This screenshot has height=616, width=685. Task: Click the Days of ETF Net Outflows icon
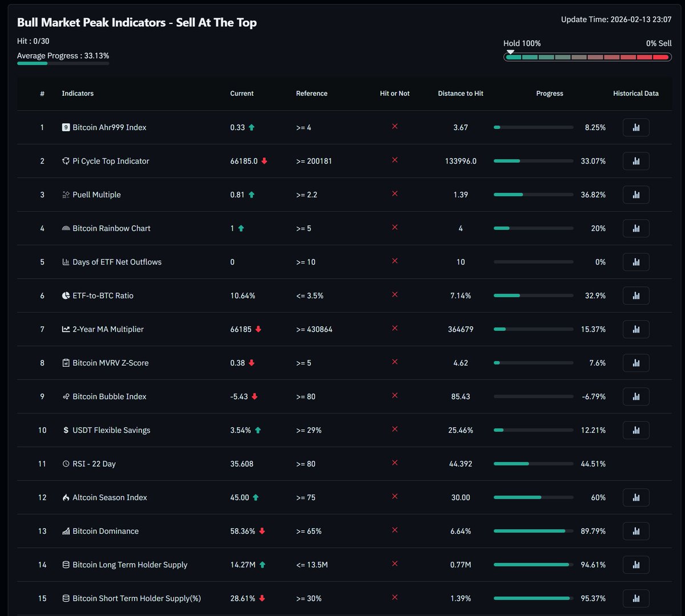point(66,262)
